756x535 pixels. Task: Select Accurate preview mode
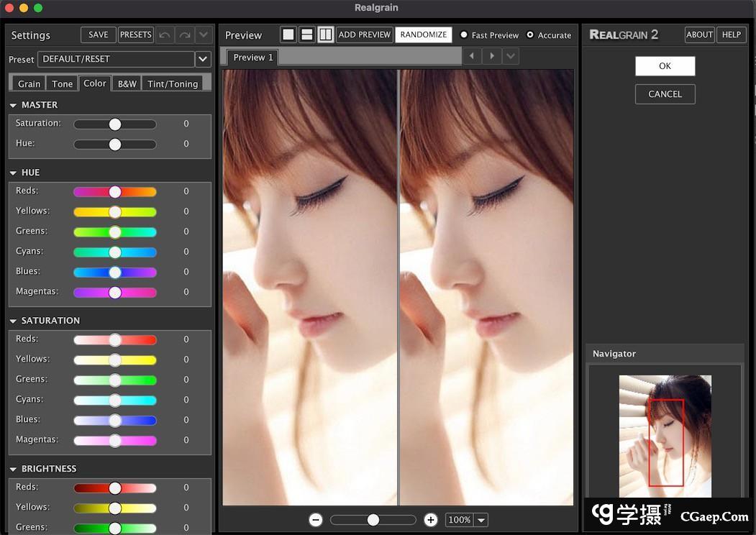(530, 35)
